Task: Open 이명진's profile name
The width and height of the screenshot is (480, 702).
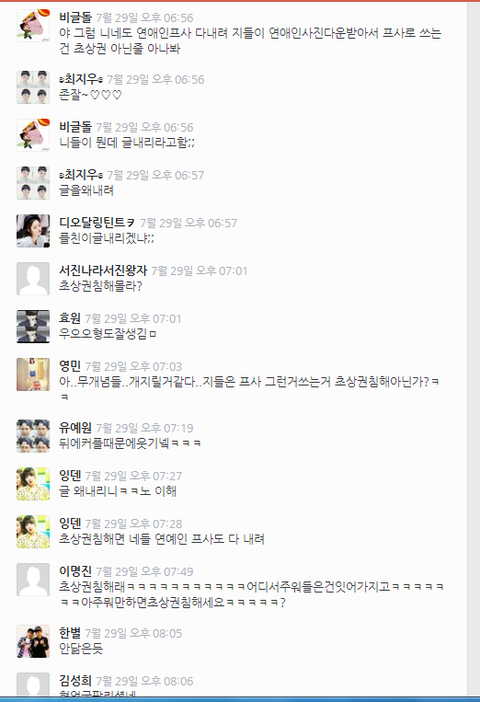Action: pyautogui.click(x=75, y=571)
